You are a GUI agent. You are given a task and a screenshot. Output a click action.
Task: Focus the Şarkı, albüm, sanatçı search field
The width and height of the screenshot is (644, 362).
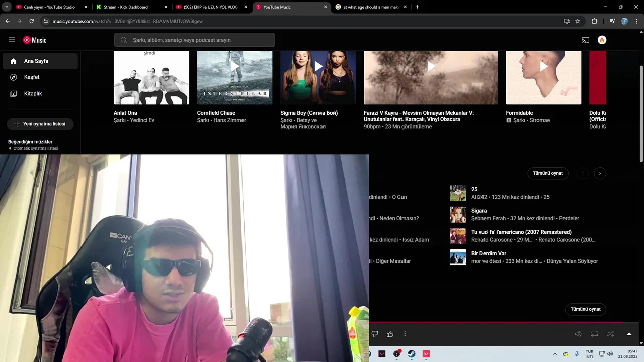tap(194, 40)
